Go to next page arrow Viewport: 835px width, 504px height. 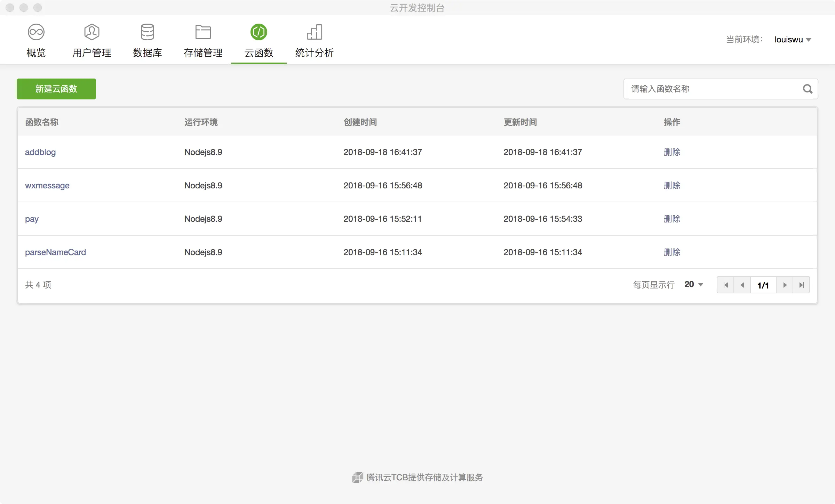785,285
